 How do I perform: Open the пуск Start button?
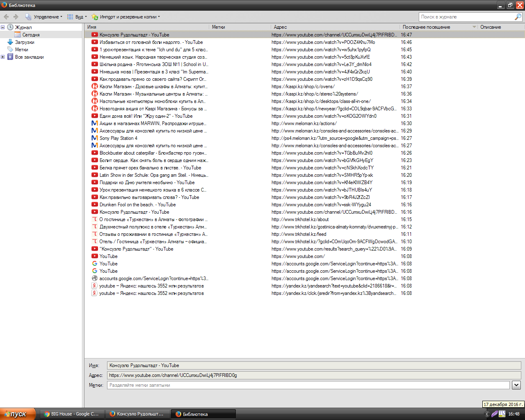point(18,414)
